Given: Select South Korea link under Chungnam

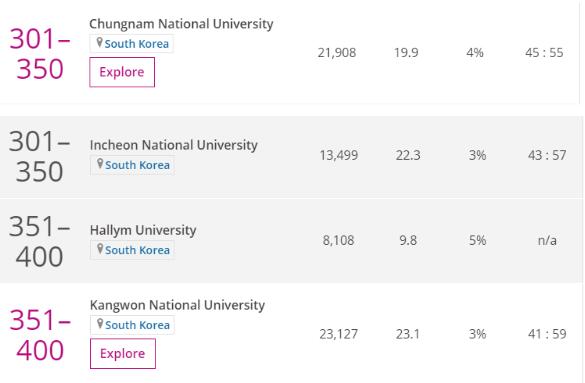Looking at the screenshot, I should coord(137,44).
